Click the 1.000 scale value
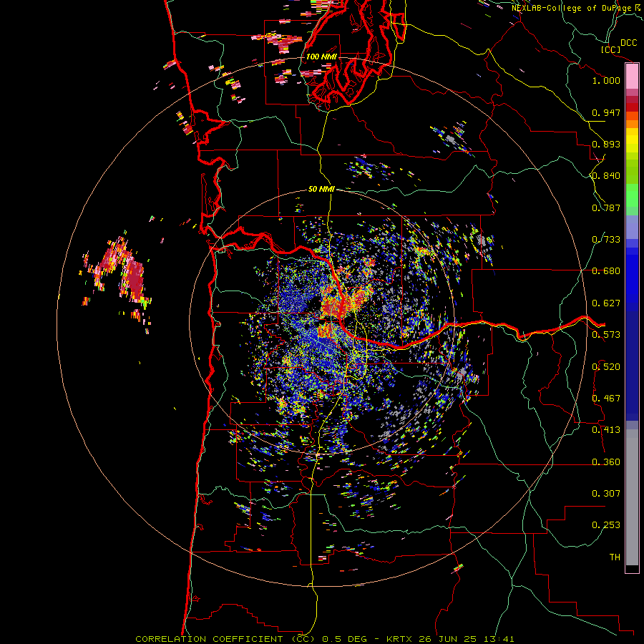 [606, 80]
